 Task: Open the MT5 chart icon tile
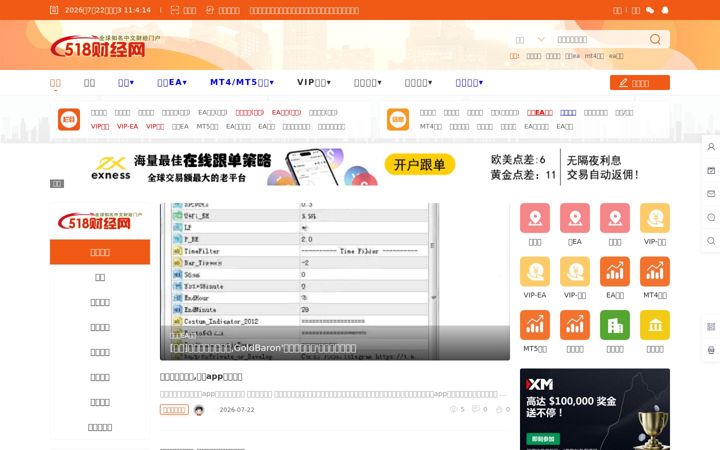pos(535,325)
